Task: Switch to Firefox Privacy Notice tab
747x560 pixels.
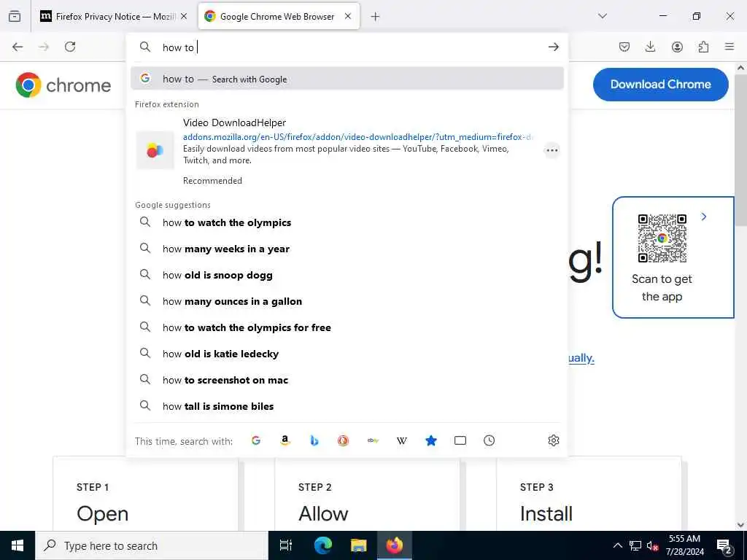Action: (x=113, y=17)
